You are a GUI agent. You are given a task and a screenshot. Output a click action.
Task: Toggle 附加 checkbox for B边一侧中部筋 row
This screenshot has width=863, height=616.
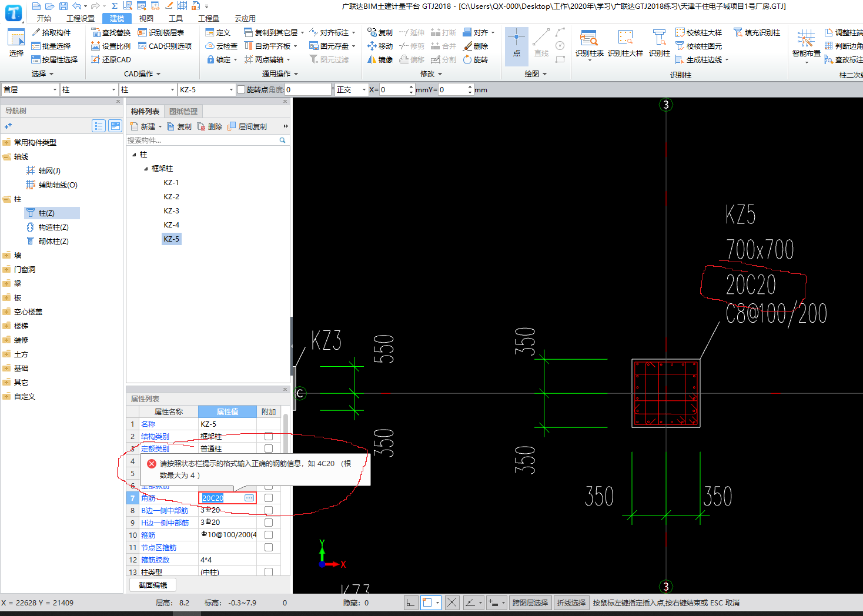click(x=269, y=510)
